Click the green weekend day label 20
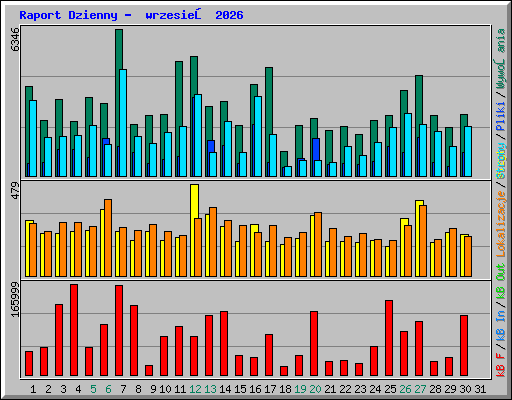The height and width of the screenshot is (400, 512). pos(315,389)
